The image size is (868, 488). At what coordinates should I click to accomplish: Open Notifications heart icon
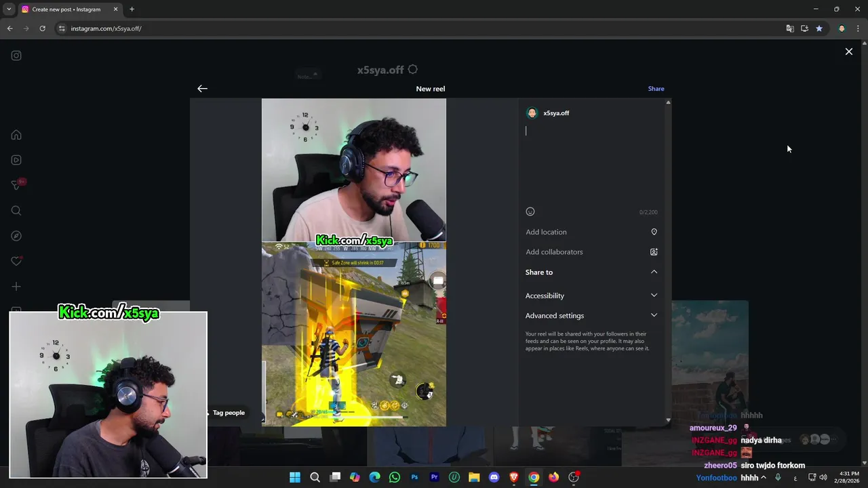16,261
